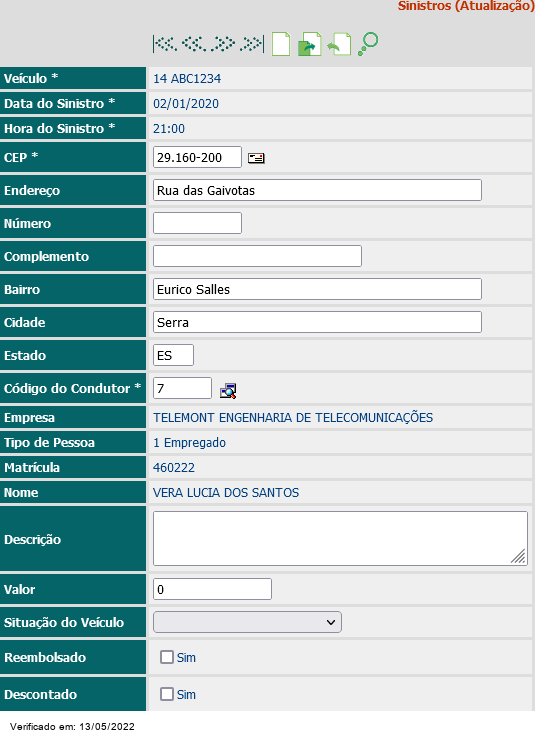535x741 pixels.
Task: Jump to the last record
Action: pyautogui.click(x=251, y=44)
